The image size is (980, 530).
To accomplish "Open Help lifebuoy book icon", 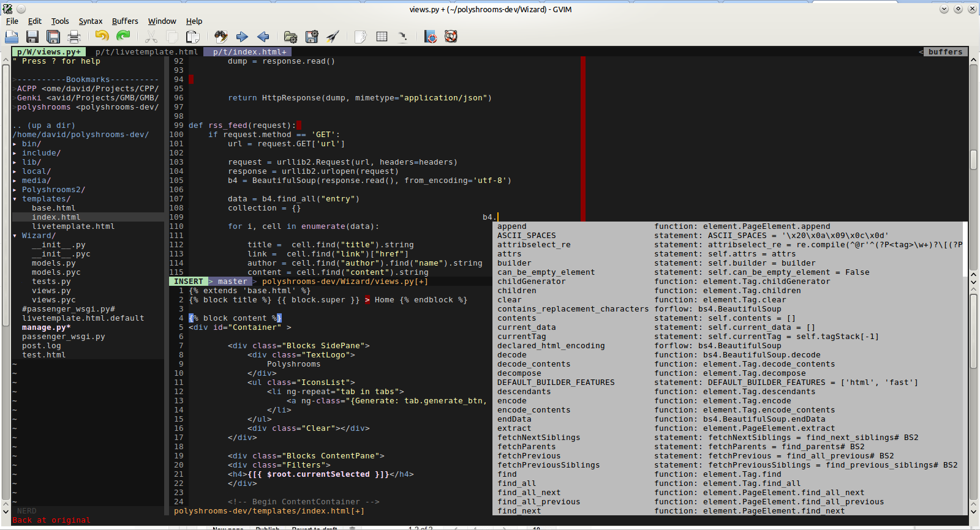I will tap(431, 37).
